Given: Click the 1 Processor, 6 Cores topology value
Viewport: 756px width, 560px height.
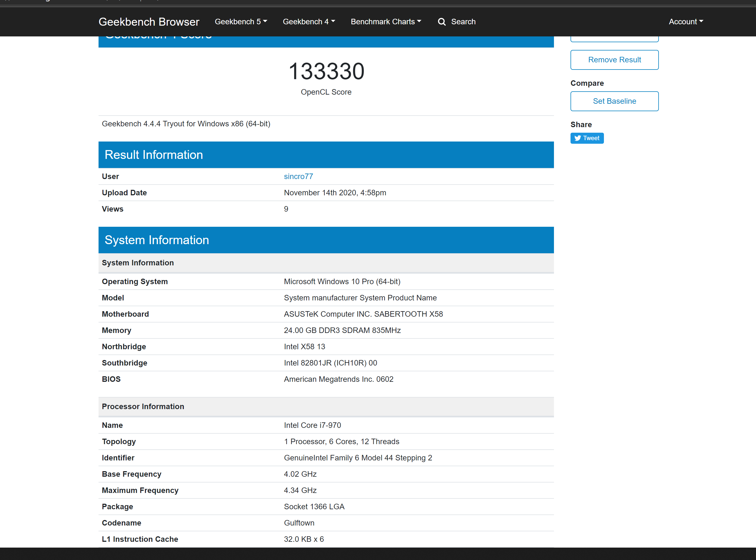Looking at the screenshot, I should click(x=341, y=441).
